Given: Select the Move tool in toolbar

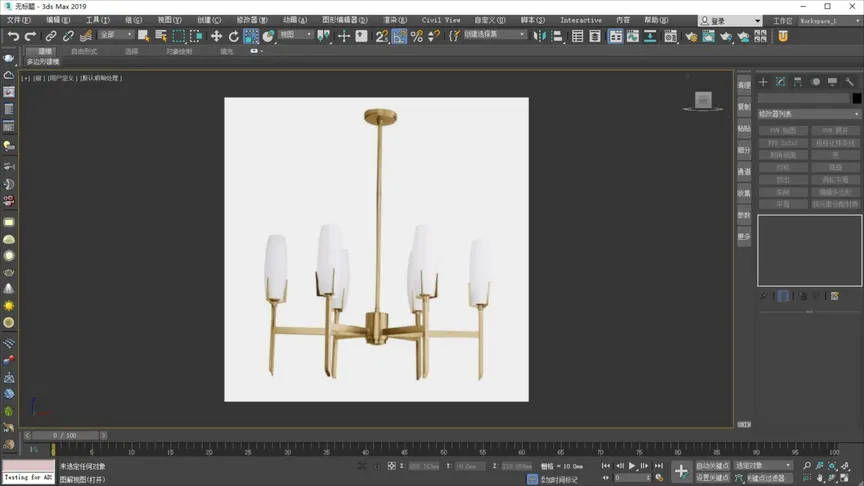Looking at the screenshot, I should 216,36.
